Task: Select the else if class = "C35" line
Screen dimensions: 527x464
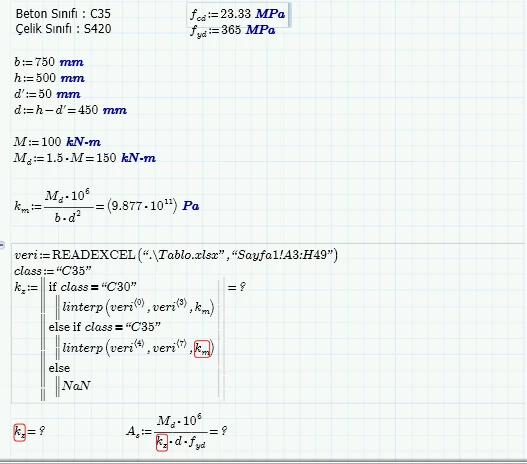Action: [x=105, y=327]
